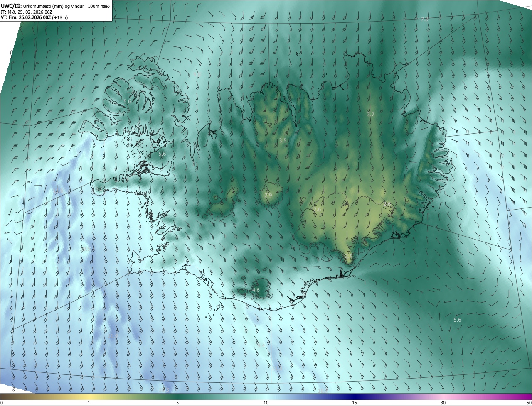Select the 4.6 value on the south-coast glacier

[256, 290]
